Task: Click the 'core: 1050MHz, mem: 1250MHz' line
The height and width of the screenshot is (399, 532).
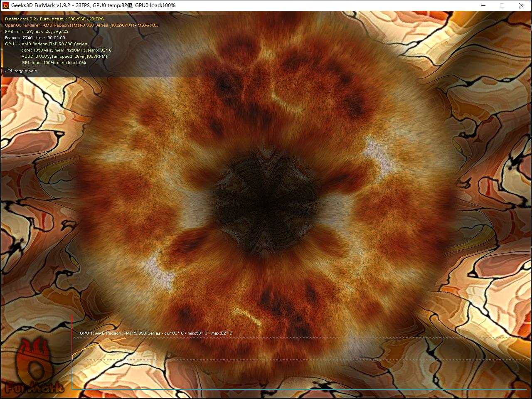Action: (66, 50)
